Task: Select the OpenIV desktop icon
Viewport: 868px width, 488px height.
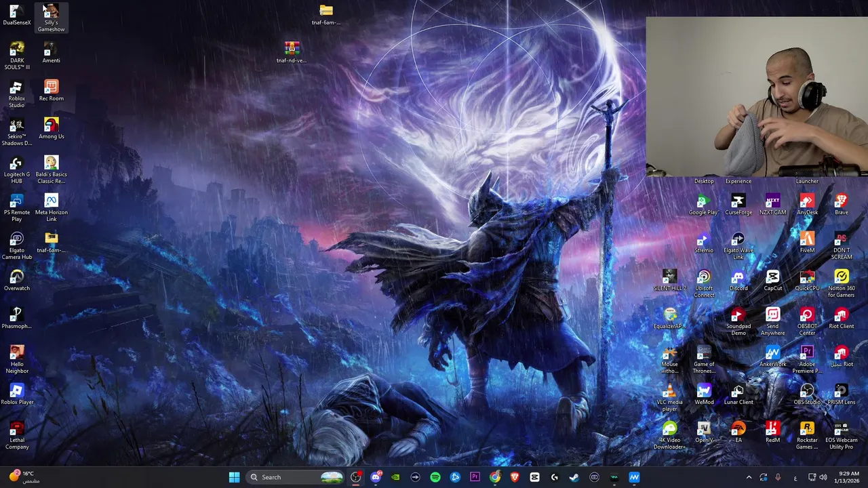Action: point(703,432)
